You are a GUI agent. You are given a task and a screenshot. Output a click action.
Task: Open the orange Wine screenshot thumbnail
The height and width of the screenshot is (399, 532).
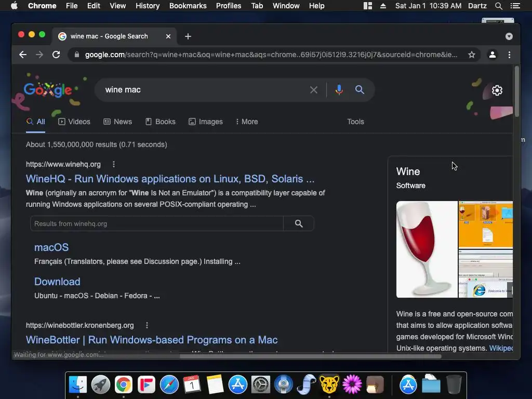486,224
